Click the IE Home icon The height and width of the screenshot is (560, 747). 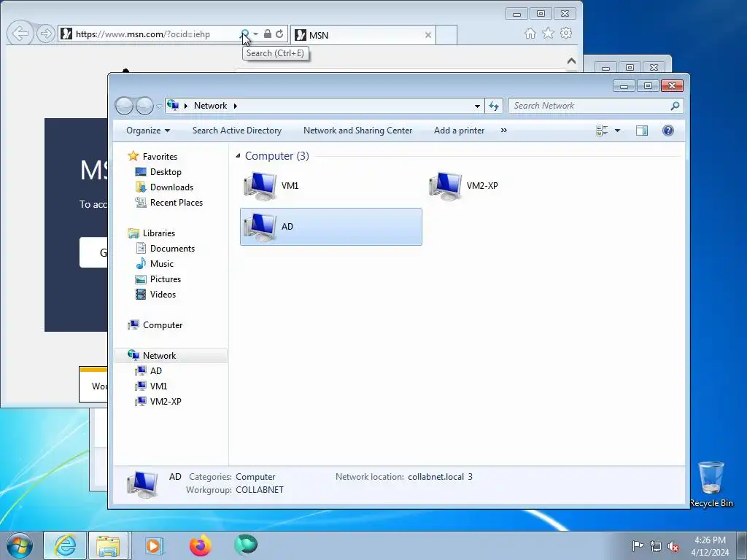530,34
